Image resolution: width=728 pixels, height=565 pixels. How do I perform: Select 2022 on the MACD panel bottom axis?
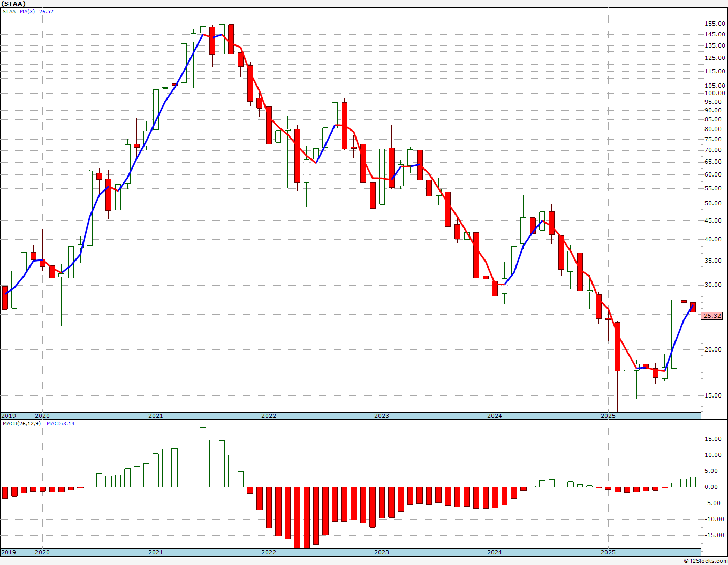(x=269, y=552)
